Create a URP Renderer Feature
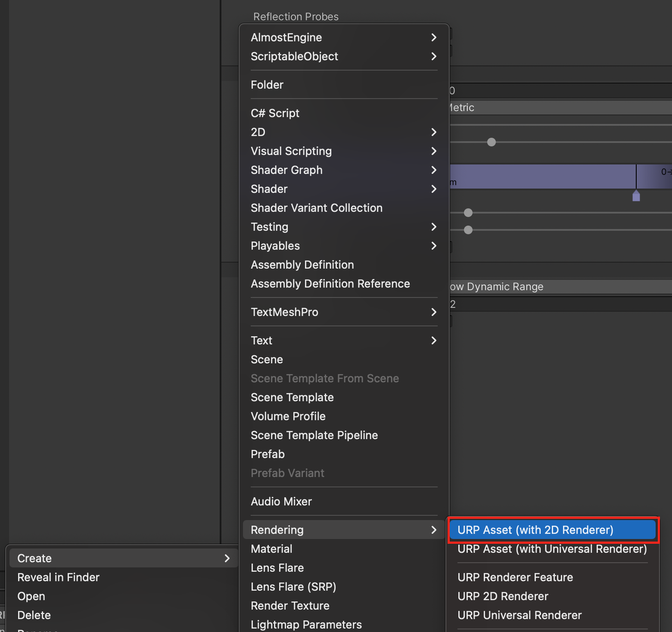672x632 pixels. (552, 577)
